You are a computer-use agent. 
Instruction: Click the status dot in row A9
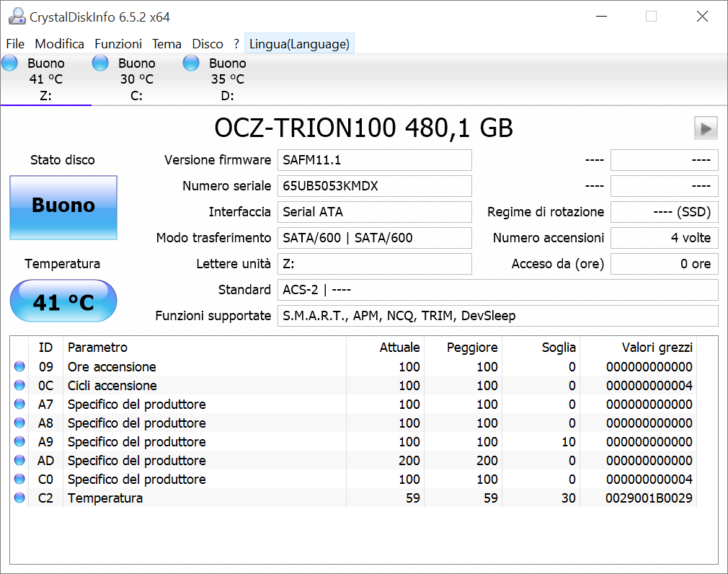point(19,441)
